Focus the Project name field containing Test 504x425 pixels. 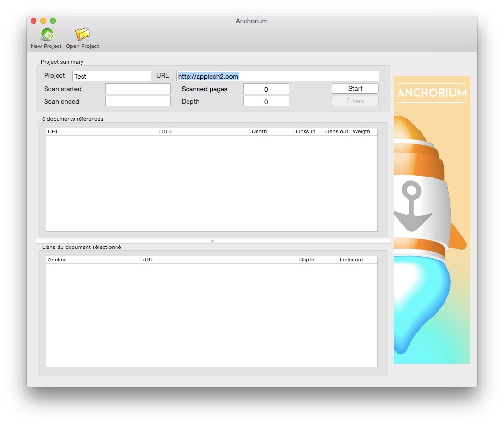pyautogui.click(x=112, y=76)
